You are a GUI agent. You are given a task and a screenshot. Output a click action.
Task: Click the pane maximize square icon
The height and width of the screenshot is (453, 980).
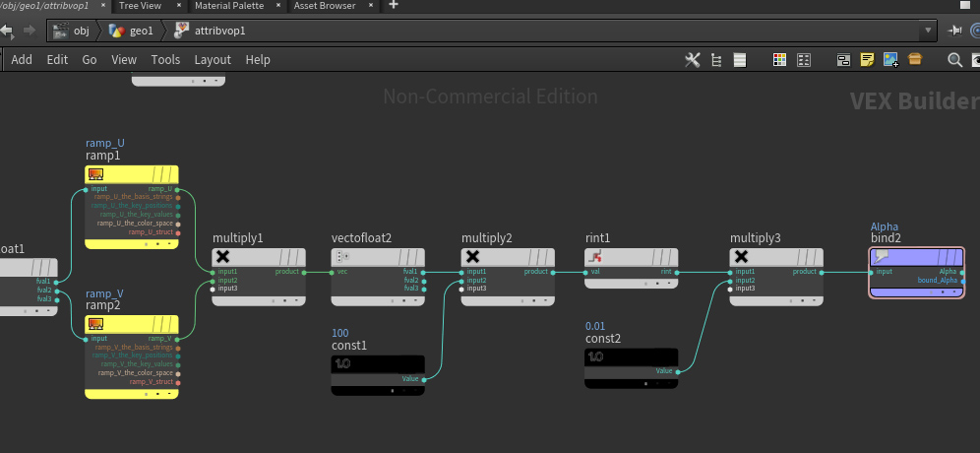pos(964,5)
